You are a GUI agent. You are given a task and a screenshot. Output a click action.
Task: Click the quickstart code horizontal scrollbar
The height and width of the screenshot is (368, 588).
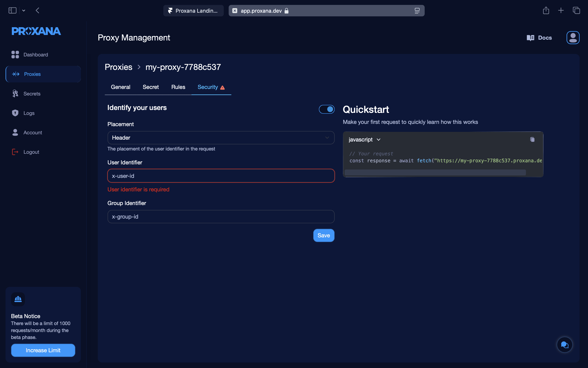pos(435,172)
